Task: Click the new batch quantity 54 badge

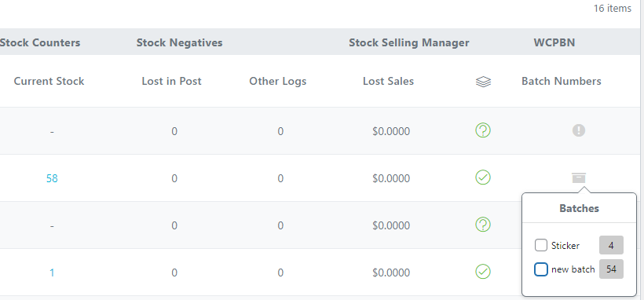Action: point(611,269)
